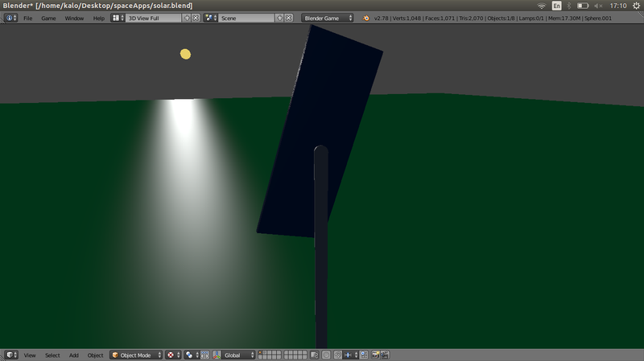Viewport: 644px width, 361px height.
Task: Click the View menu in 3D header
Action: click(x=30, y=355)
